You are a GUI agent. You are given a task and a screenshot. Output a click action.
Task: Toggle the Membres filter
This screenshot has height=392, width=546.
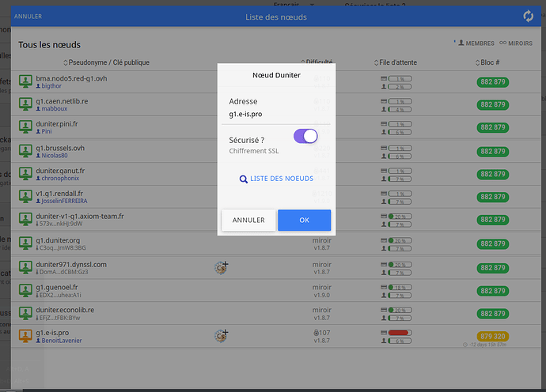tap(476, 43)
